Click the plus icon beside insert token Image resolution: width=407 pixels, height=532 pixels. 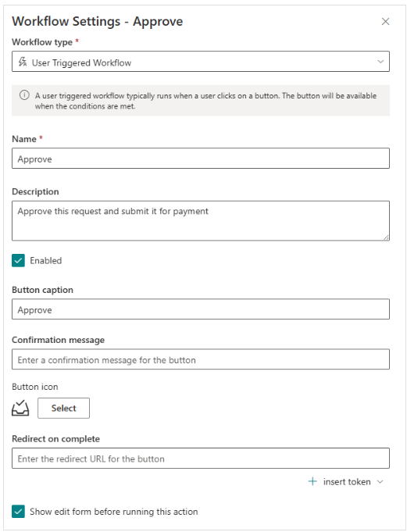pyautogui.click(x=312, y=481)
